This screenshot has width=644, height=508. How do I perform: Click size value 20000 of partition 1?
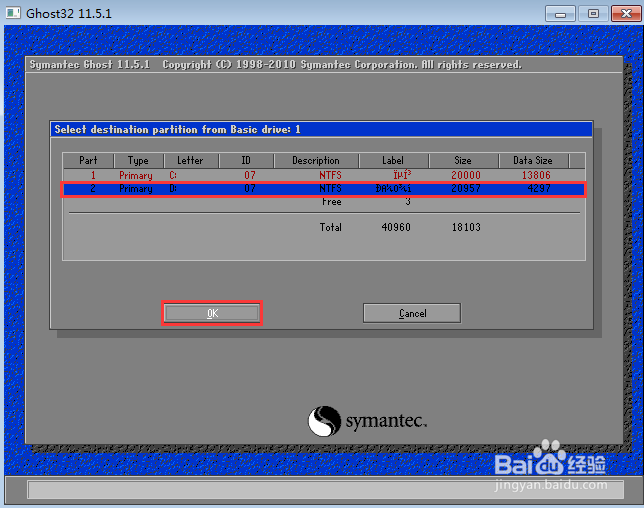click(x=466, y=175)
